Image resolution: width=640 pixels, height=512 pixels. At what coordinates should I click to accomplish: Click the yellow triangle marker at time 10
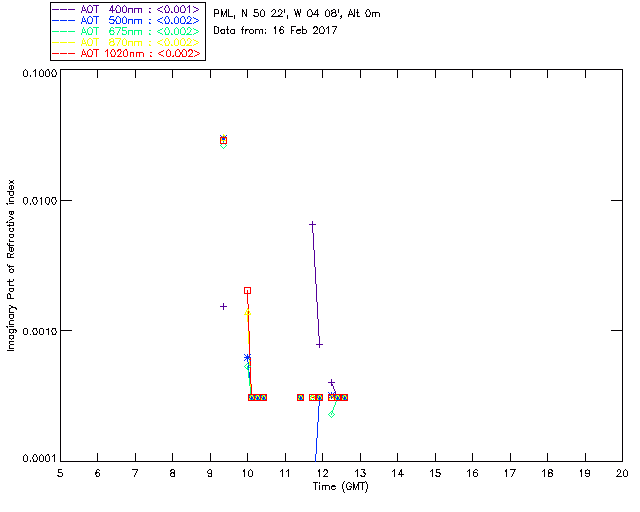[247, 313]
